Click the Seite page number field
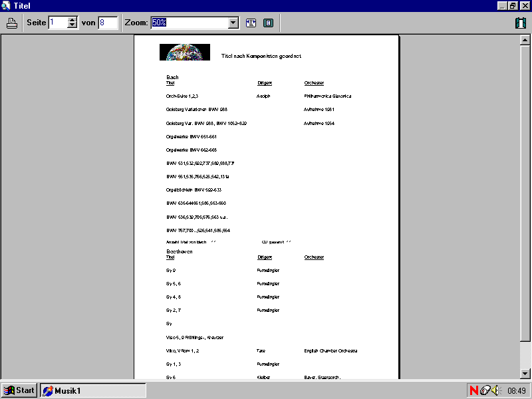Viewport: 532px width, 399px height. (58, 23)
